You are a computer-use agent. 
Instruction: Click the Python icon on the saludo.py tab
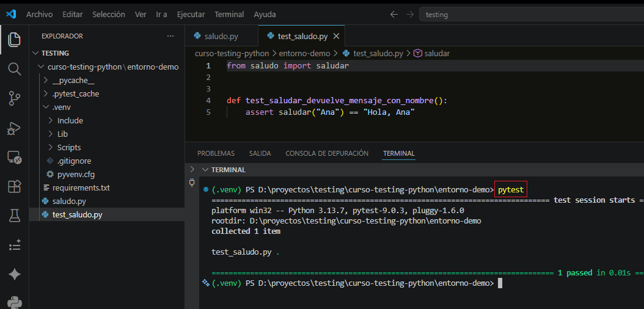pos(197,36)
